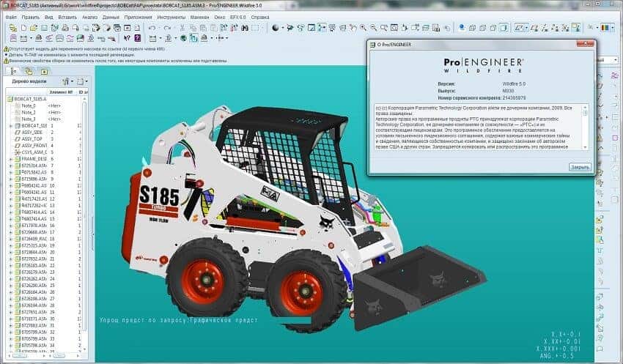The width and height of the screenshot is (623, 364).
Task: Click the shaded sphere display icon
Action: (x=276, y=28)
